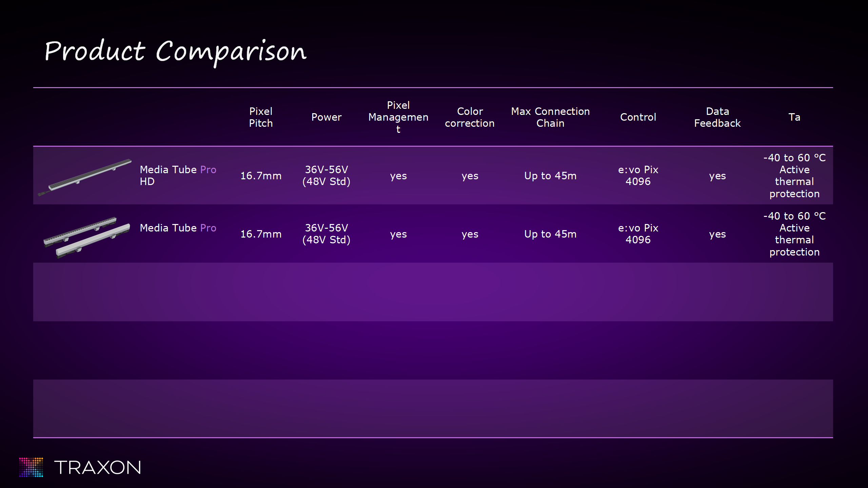Click the Traxon dotted logo icon
Image resolution: width=868 pixels, height=488 pixels.
31,467
